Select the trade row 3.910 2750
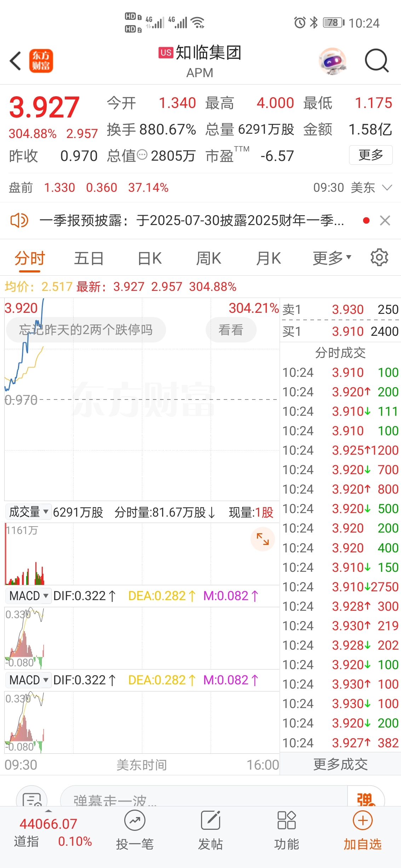This screenshot has height=868, width=401. tap(340, 587)
